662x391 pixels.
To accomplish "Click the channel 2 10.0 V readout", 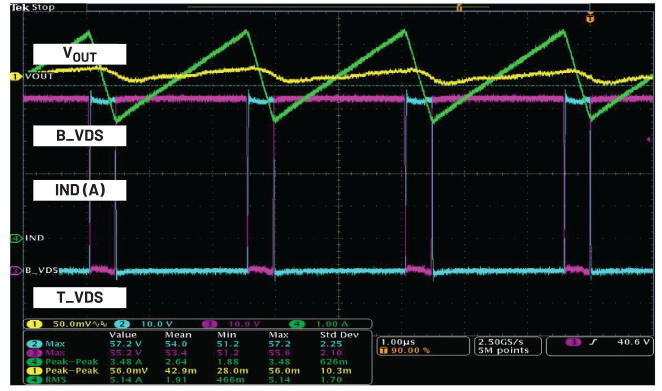I will tap(157, 324).
